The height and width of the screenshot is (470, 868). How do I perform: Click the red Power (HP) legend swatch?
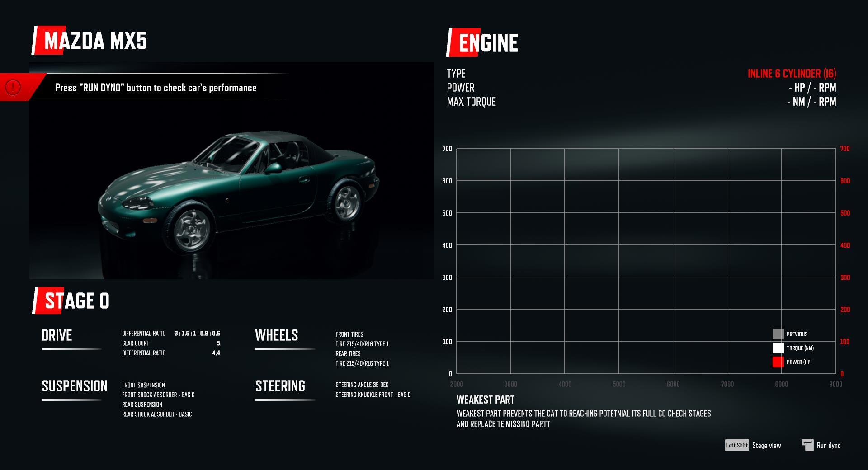pyautogui.click(x=778, y=362)
